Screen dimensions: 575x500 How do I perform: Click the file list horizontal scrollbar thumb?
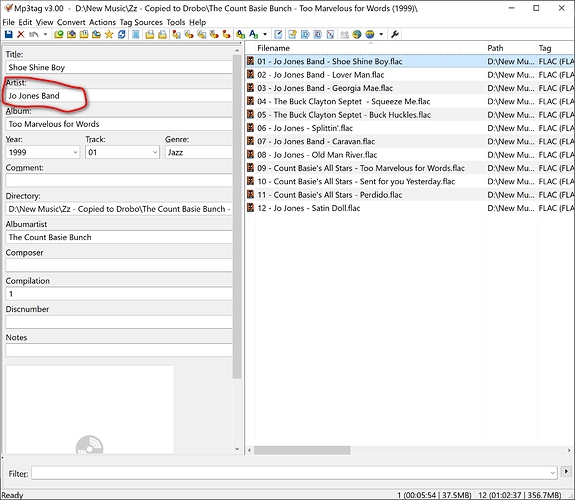[302, 450]
